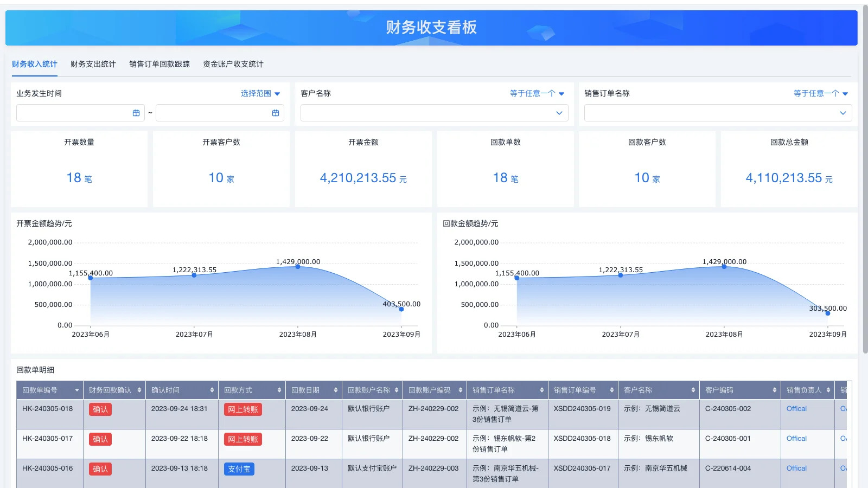Click the 403,500.00 data point on invoicing trend
868x488 pixels.
coord(401,309)
